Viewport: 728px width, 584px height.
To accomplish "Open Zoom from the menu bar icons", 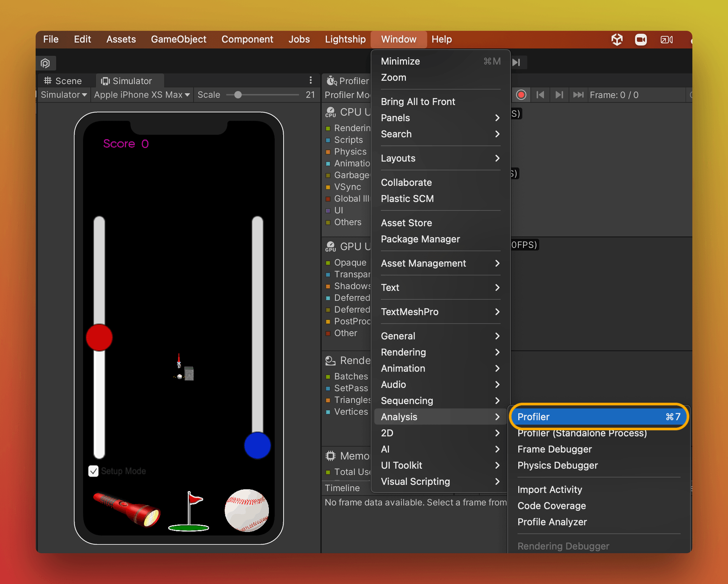I will tap(641, 39).
